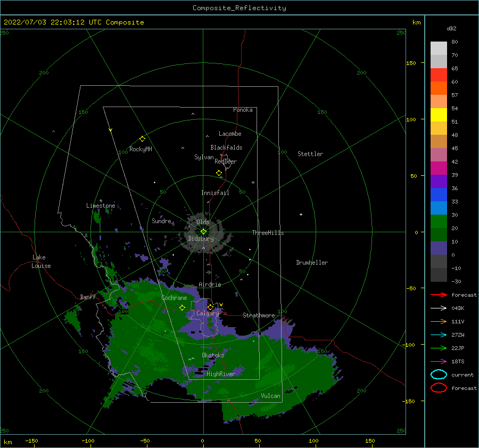Click the Cochrane label
The image size is (479, 448).
pos(174,298)
